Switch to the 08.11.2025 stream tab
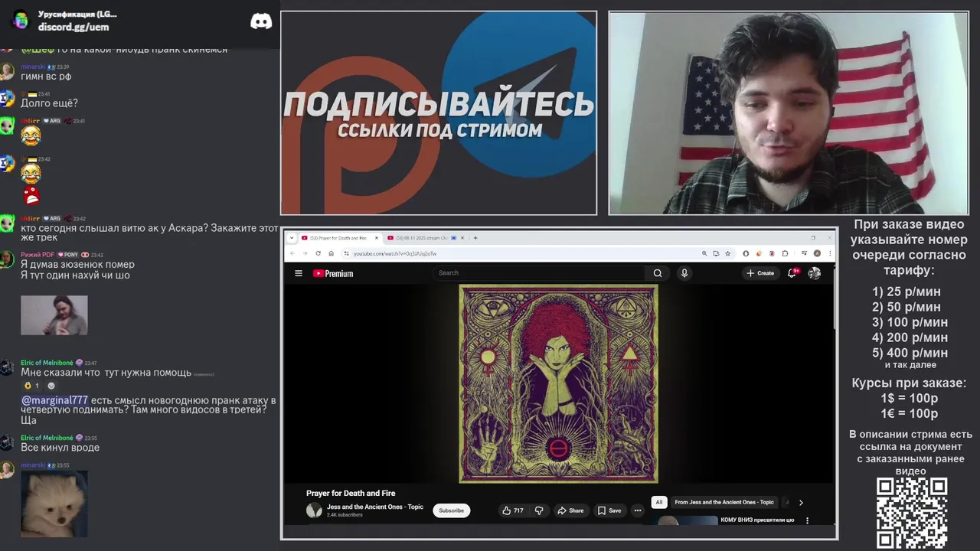The width and height of the screenshot is (980, 551). (x=425, y=238)
